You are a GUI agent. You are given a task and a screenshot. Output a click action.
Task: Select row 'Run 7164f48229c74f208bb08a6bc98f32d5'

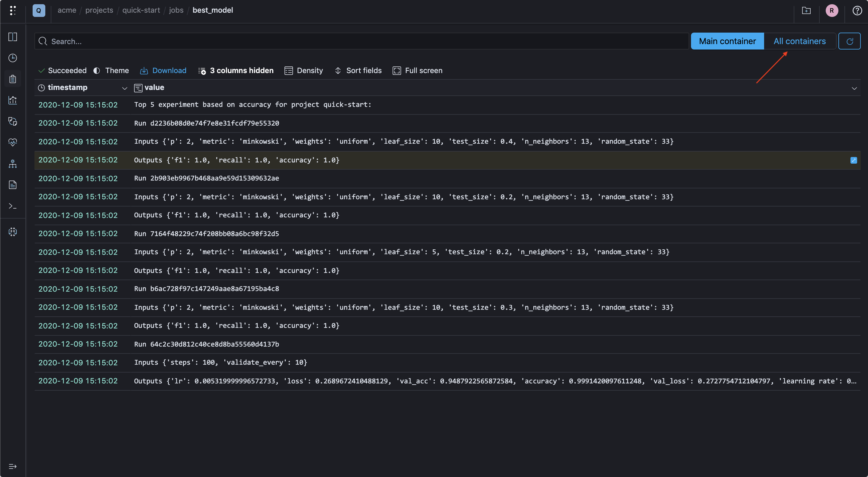(447, 234)
